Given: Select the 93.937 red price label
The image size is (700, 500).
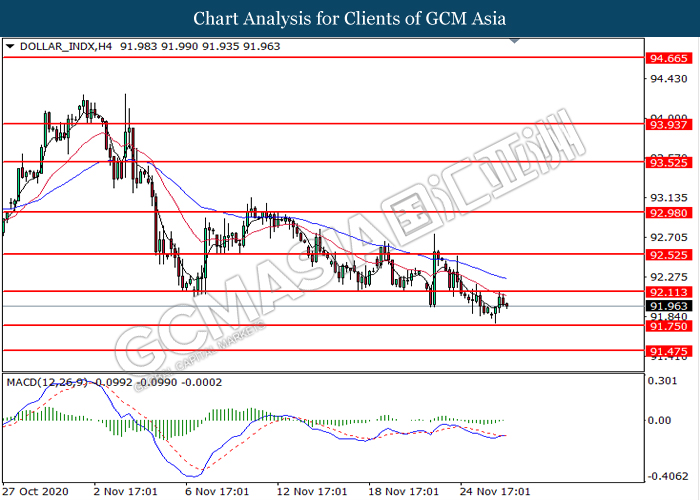Looking at the screenshot, I should click(666, 125).
